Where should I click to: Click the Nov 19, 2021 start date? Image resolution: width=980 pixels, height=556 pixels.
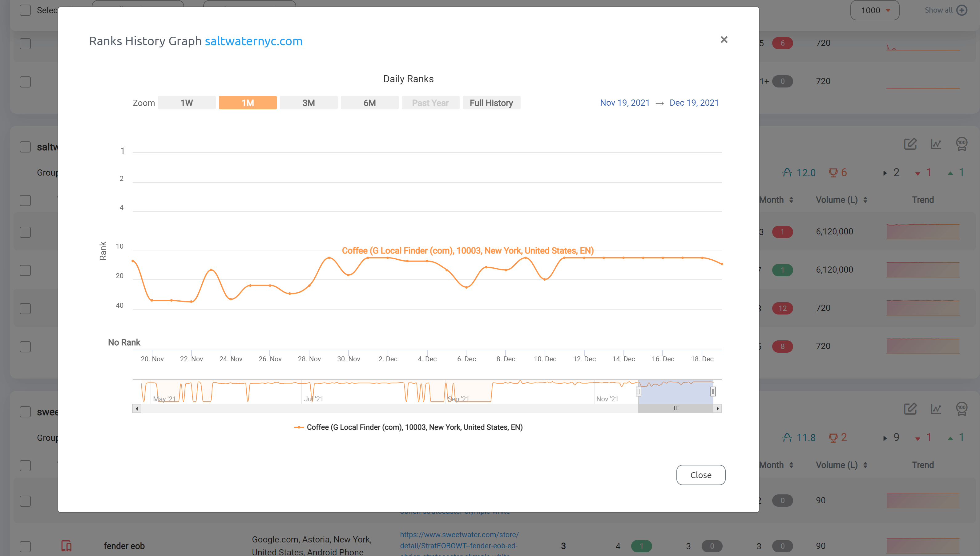pos(624,103)
